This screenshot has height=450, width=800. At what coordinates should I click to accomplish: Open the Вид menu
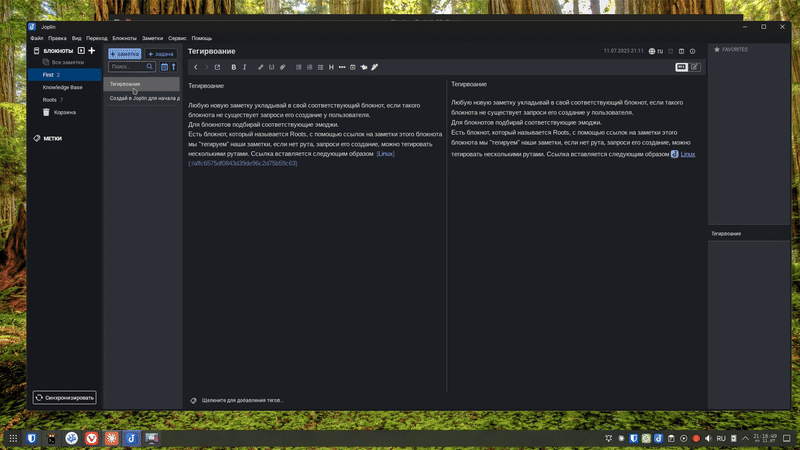77,38
